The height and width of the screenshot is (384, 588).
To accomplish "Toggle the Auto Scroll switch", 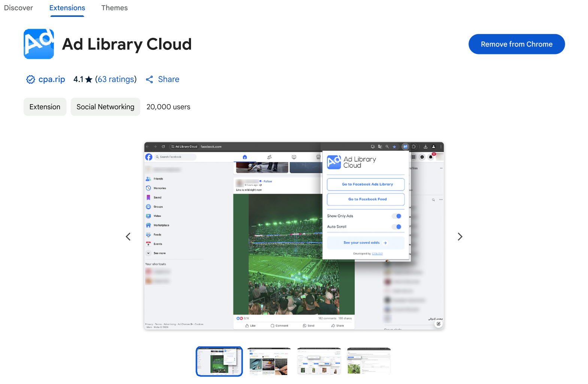I will pyautogui.click(x=397, y=227).
